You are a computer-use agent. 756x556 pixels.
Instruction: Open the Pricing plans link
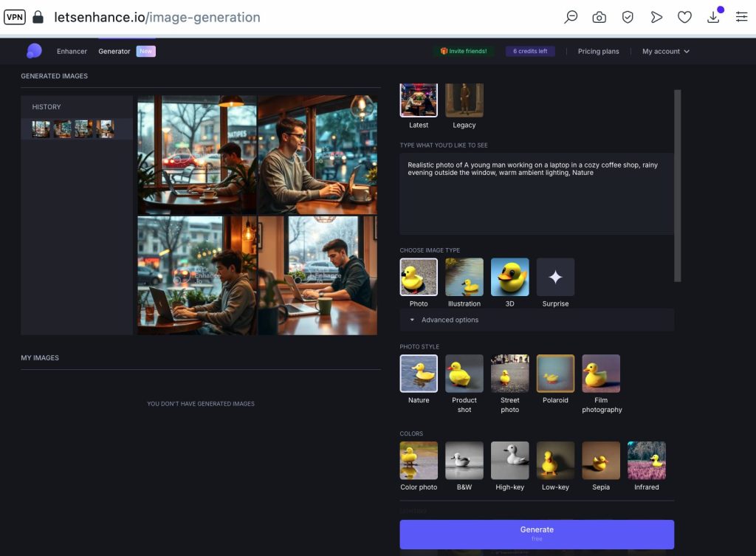598,52
